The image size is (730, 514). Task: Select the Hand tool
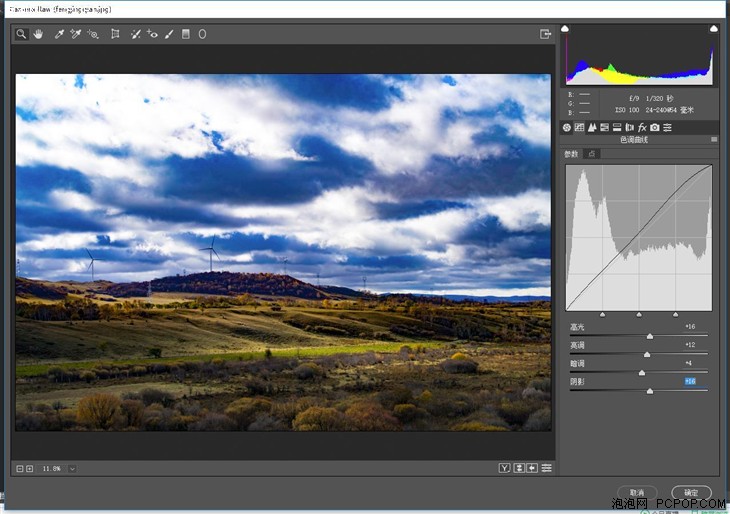tap(38, 34)
